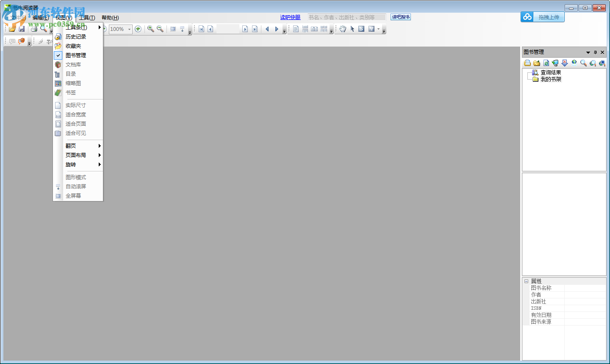Pin the 图书管理 panel
The image size is (610, 364).
click(595, 52)
